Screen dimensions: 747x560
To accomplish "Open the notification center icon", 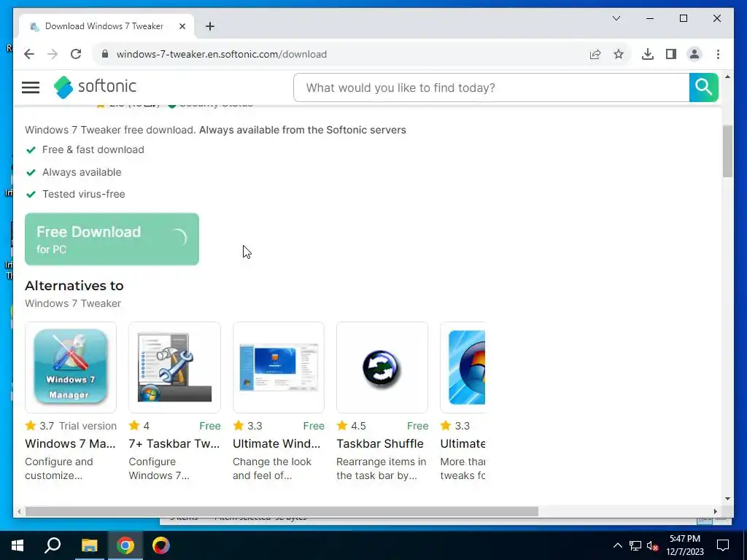I will click(x=723, y=545).
